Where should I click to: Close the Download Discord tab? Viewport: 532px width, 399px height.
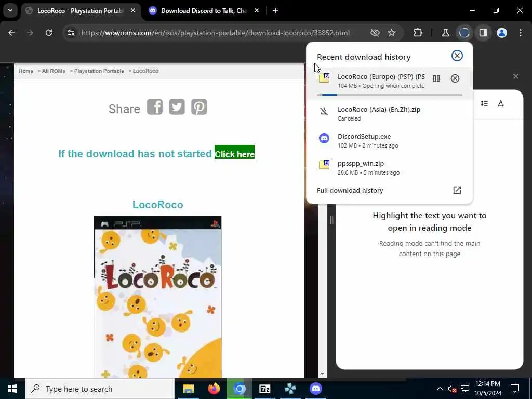(x=257, y=10)
